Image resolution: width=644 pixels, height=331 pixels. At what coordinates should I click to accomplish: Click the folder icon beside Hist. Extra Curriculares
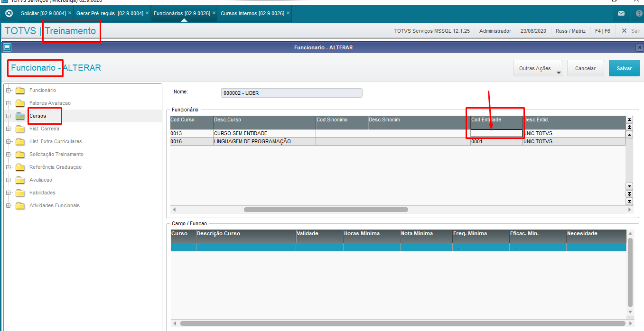click(19, 141)
